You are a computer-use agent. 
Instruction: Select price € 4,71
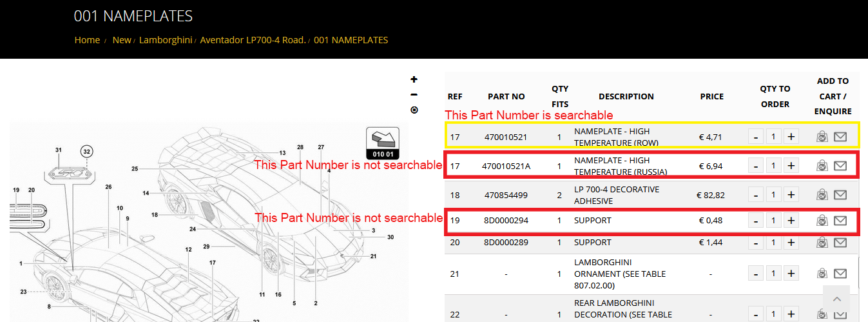point(711,137)
